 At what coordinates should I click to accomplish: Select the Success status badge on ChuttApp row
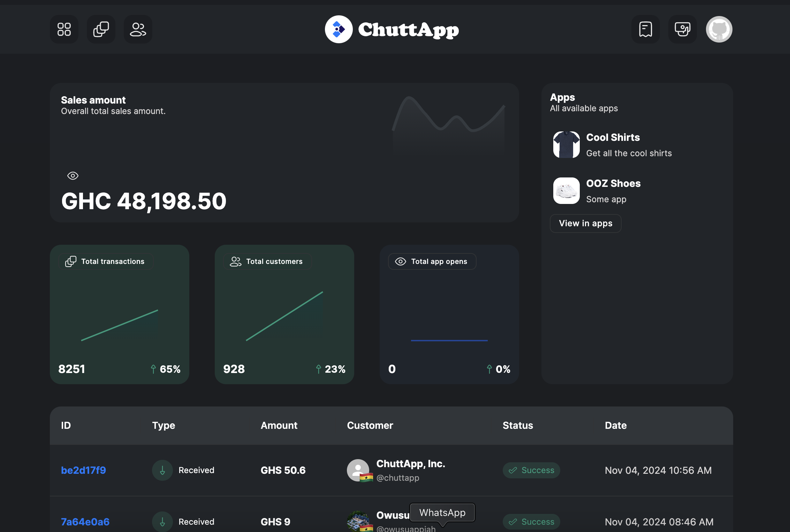(531, 470)
